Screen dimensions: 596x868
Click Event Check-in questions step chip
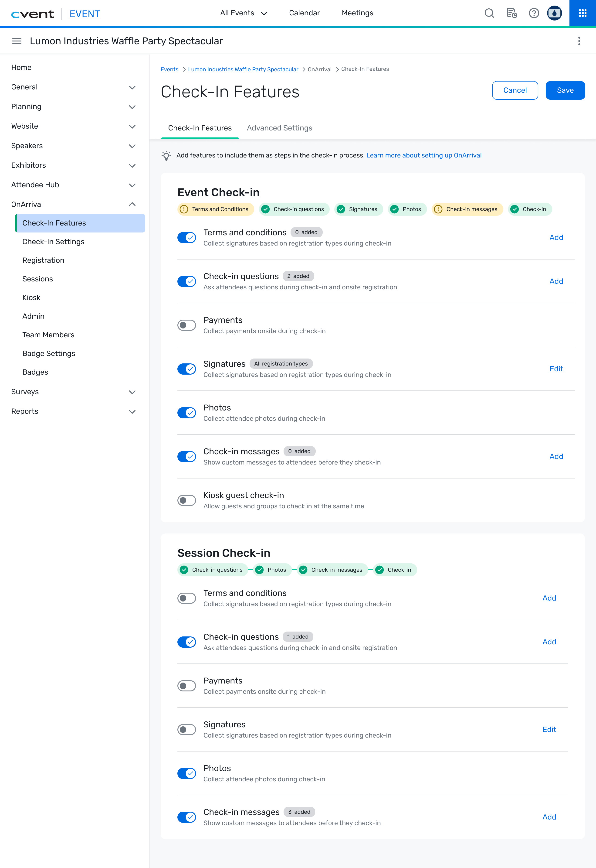click(294, 209)
